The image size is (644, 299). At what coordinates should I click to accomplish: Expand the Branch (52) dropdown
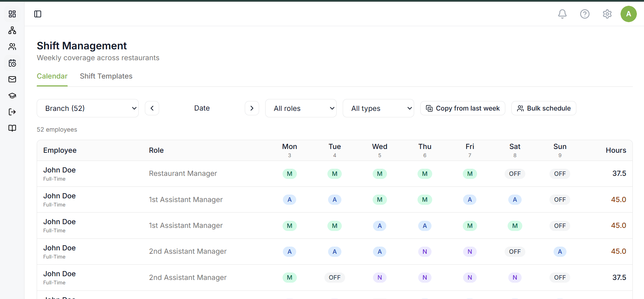[x=88, y=108]
